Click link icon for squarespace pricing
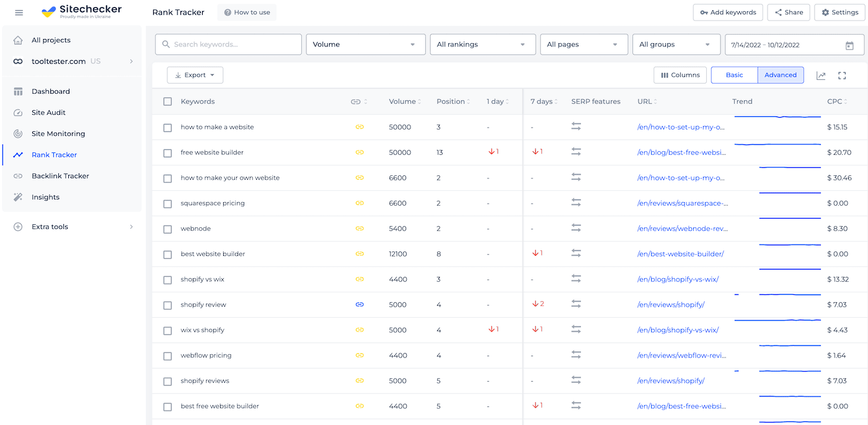Screen dimensions: 868x425 pos(360,203)
